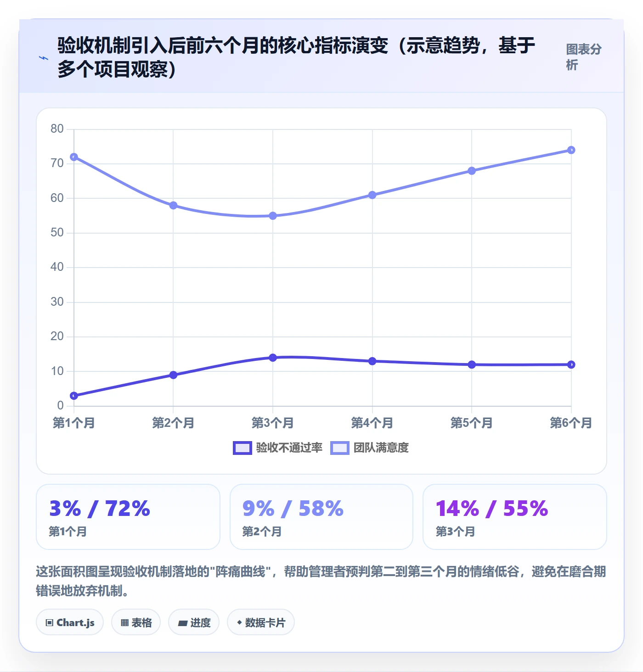Select the 表格 tag
Viewport: 643px width, 672px height.
pos(136,622)
